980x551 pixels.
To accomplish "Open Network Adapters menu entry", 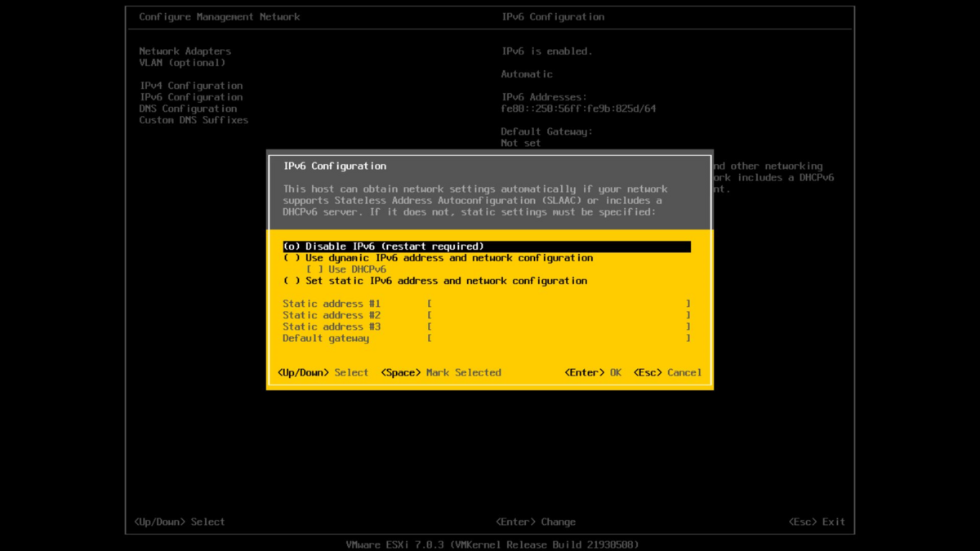I will tap(185, 51).
